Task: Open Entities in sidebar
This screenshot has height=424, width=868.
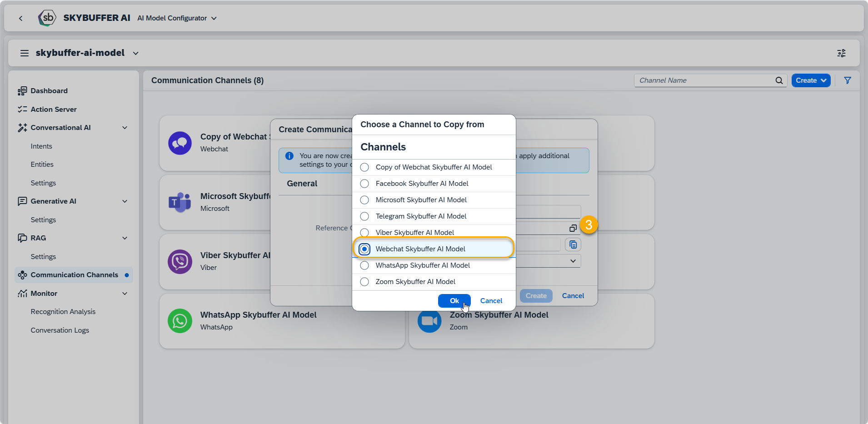Action: click(x=42, y=165)
